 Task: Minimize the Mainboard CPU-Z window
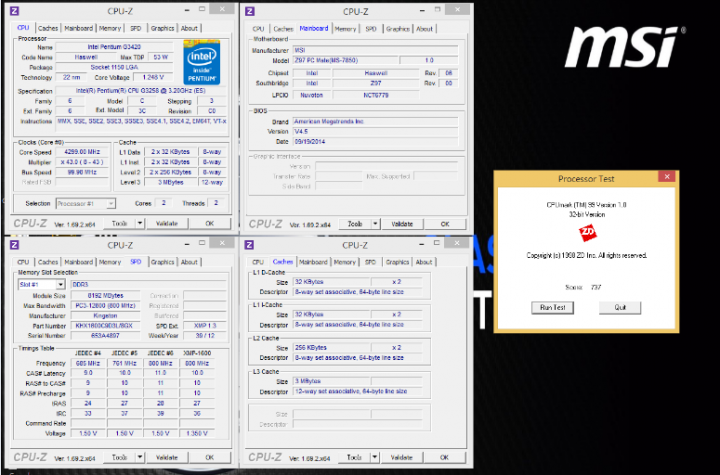coord(422,10)
